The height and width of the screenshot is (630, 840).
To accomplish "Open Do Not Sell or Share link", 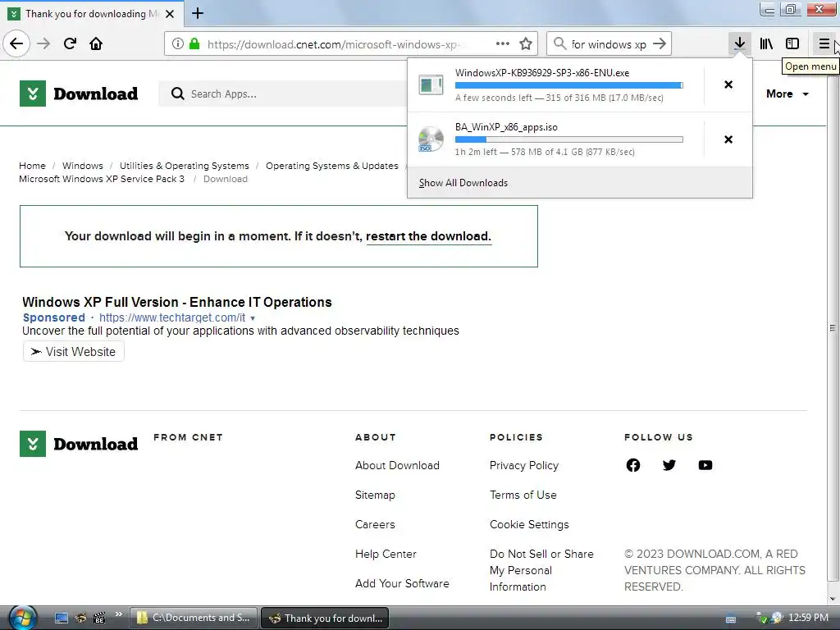I will pyautogui.click(x=541, y=570).
